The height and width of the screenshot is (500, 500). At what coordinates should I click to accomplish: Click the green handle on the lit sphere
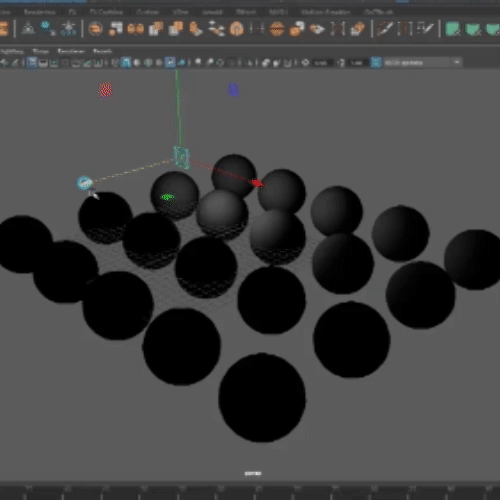pos(167,197)
